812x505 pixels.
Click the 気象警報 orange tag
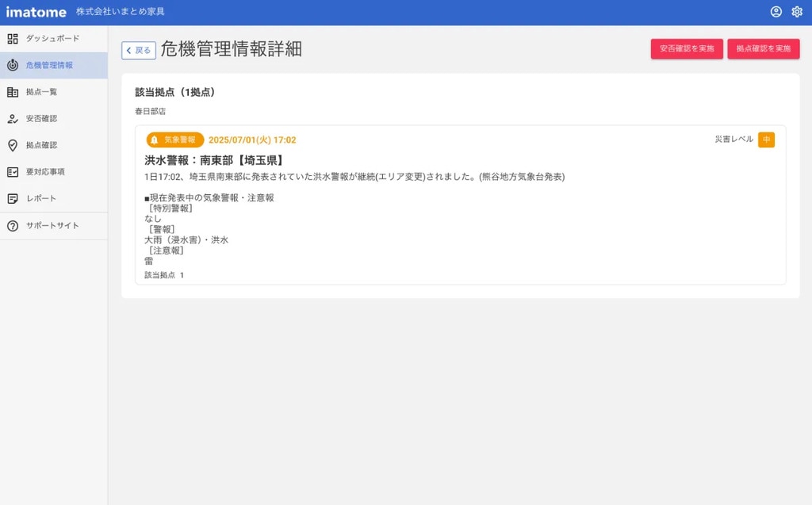pos(175,140)
